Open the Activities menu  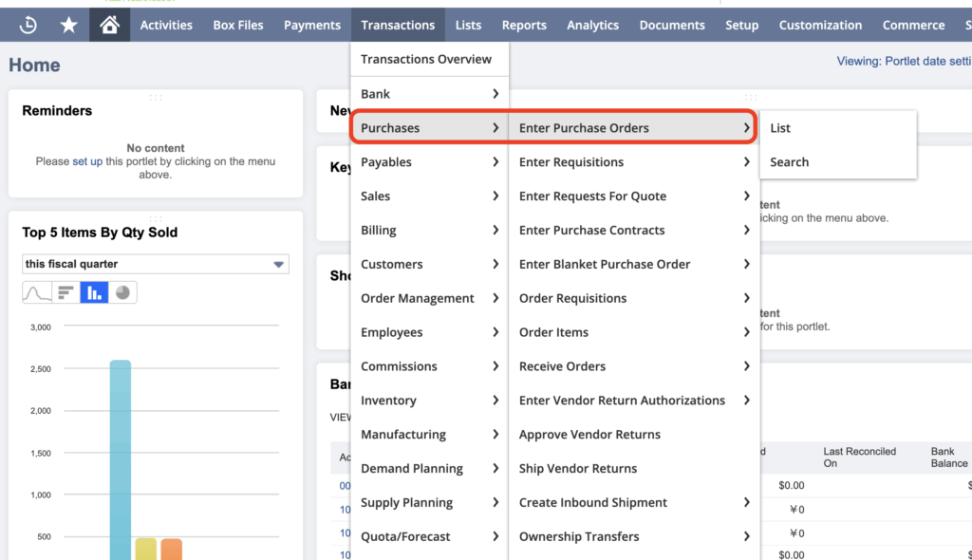[x=166, y=25]
